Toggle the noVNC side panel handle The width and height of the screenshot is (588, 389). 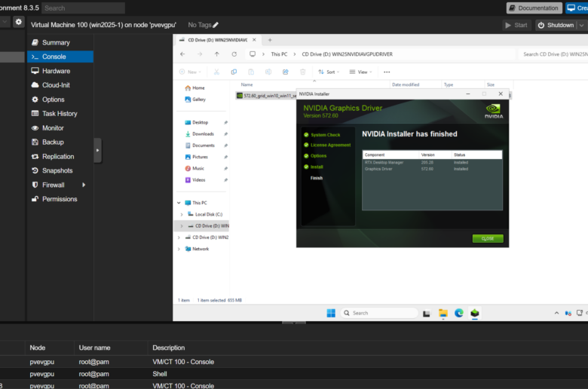click(x=97, y=151)
